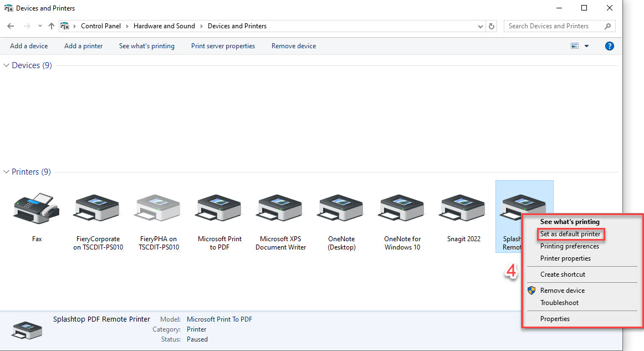Click Add a device toolbar button
Screen dimensions: 644x351
(29, 46)
